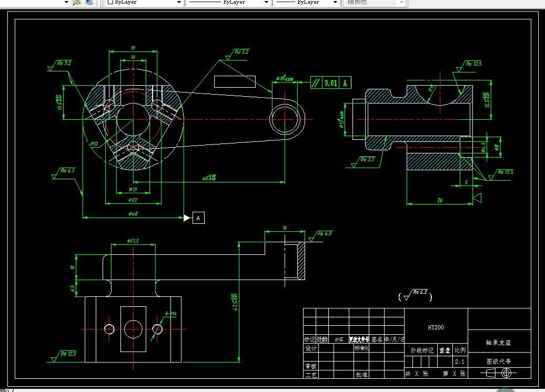Select the 6-M4 thread callout
545x392 pixels.
coord(170,313)
